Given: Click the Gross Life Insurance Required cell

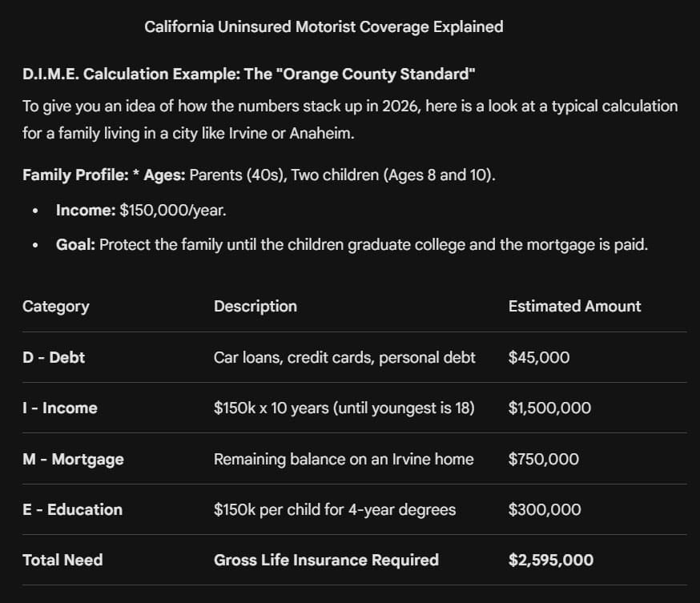Looking at the screenshot, I should (326, 560).
